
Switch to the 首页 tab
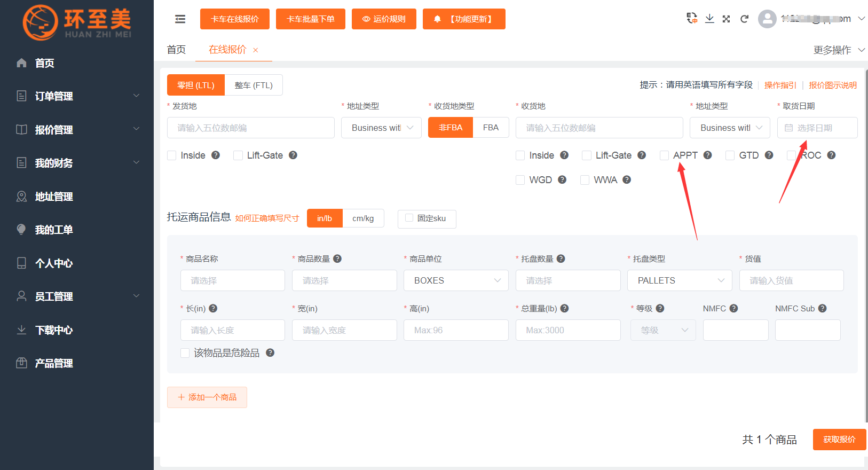(176, 50)
